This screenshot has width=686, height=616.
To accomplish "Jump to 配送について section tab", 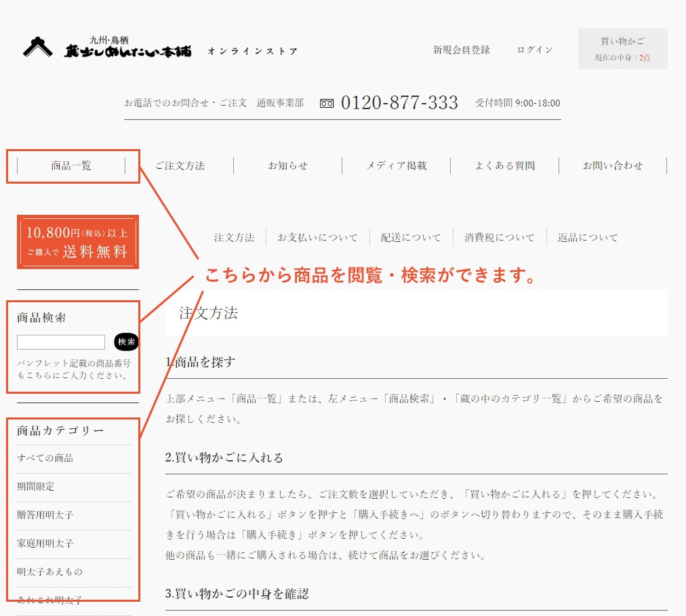I will tap(411, 238).
